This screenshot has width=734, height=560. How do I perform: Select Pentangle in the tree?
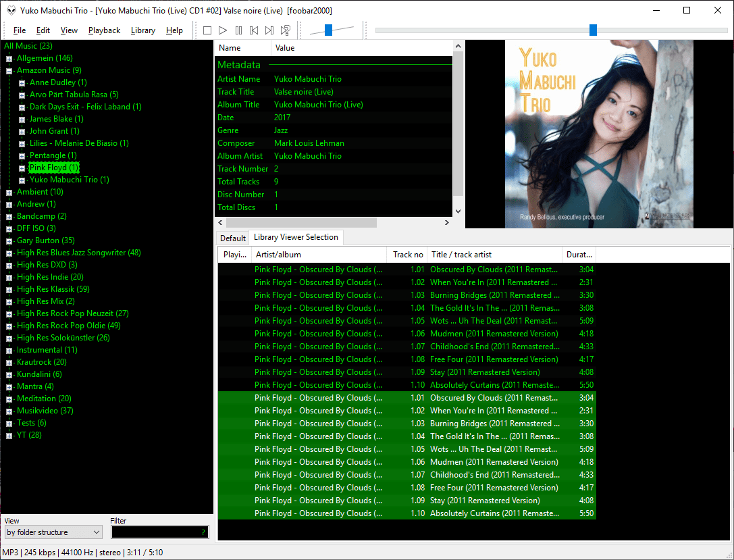click(x=53, y=155)
